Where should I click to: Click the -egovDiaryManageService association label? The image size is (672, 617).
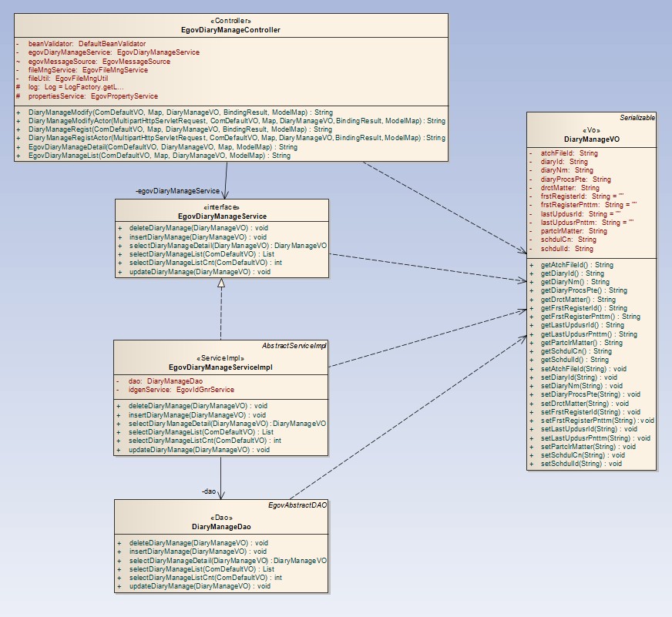177,190
